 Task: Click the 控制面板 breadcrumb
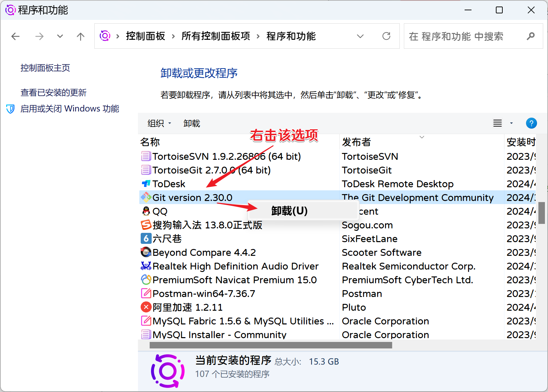click(x=145, y=36)
